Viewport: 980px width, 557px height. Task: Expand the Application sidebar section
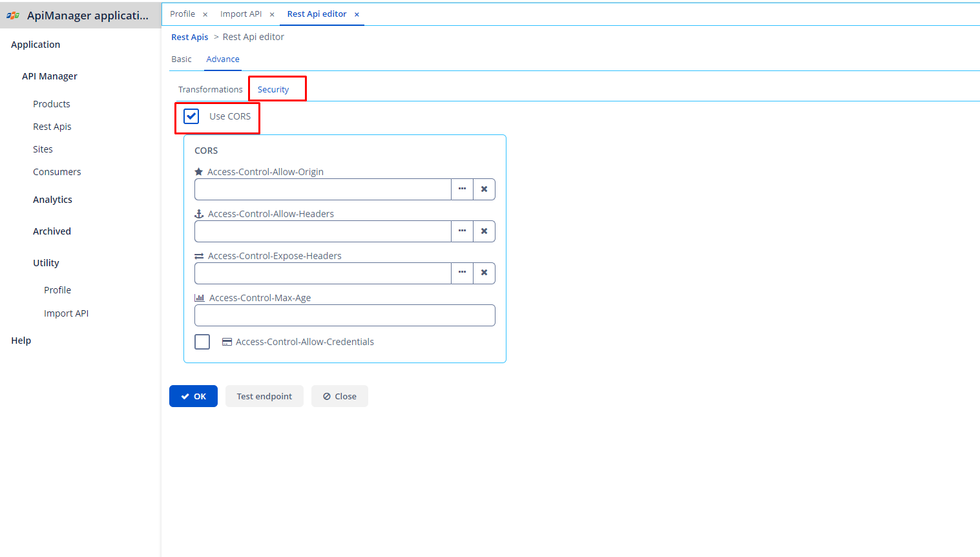pos(36,45)
